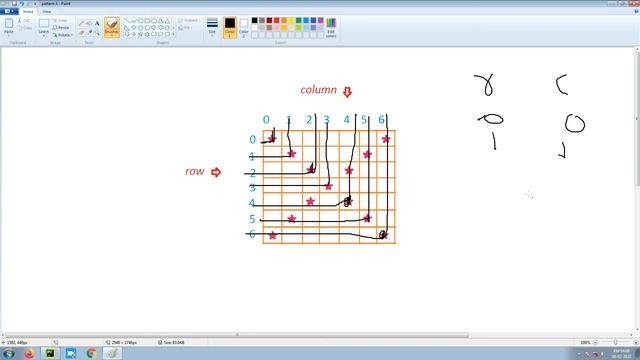
Task: Open the Paint Help button
Action: coord(636,11)
